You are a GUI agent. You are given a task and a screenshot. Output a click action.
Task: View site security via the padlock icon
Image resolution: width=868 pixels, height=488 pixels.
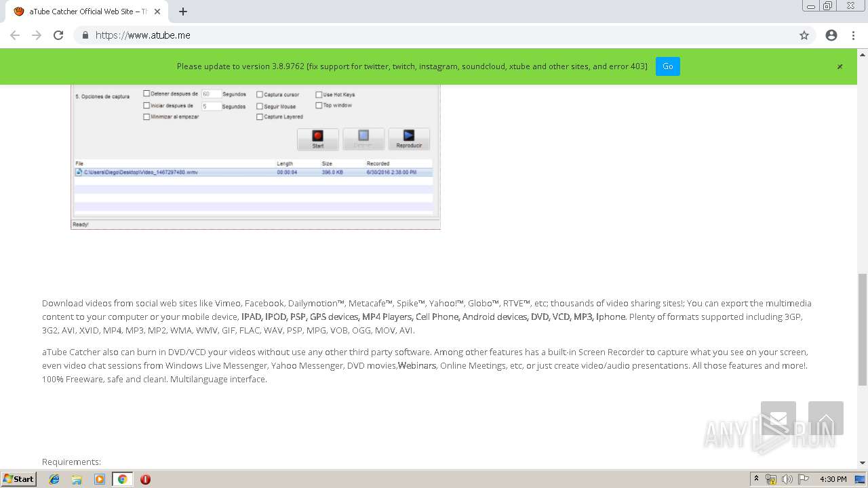coord(85,35)
